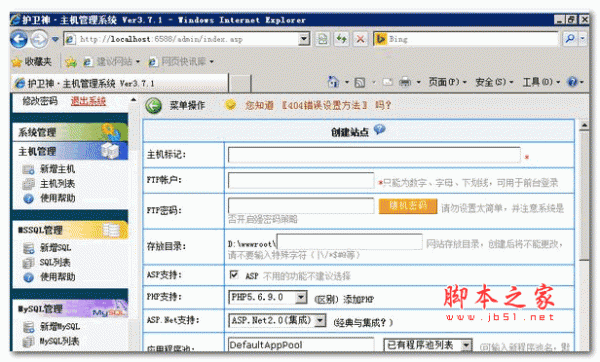Click the browser Forward arrow button
The image size is (600, 362).
tap(39, 39)
